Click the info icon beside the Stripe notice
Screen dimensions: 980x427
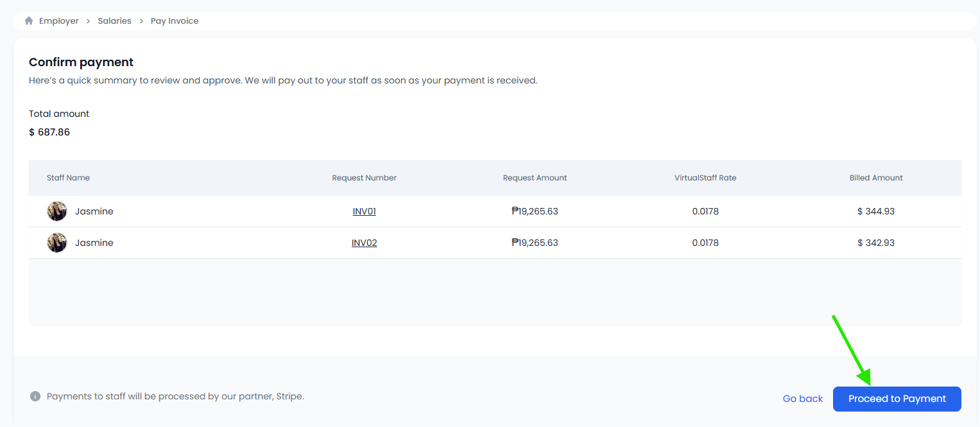point(35,396)
